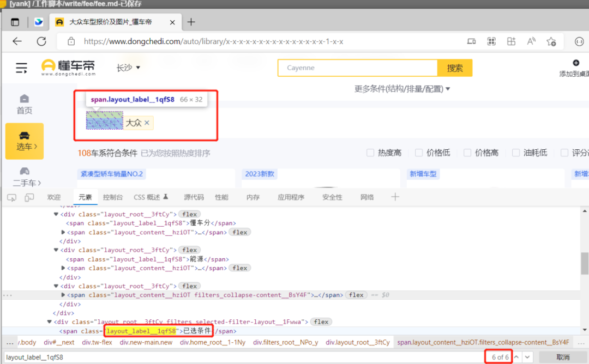
Task: Check the 价格高 sort checkbox
Action: (467, 153)
